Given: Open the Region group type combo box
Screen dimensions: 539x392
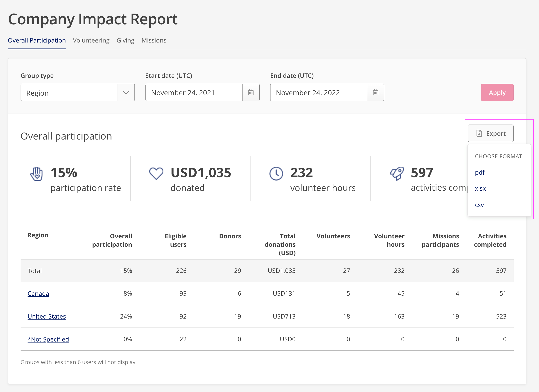Looking at the screenshot, I should coord(78,92).
